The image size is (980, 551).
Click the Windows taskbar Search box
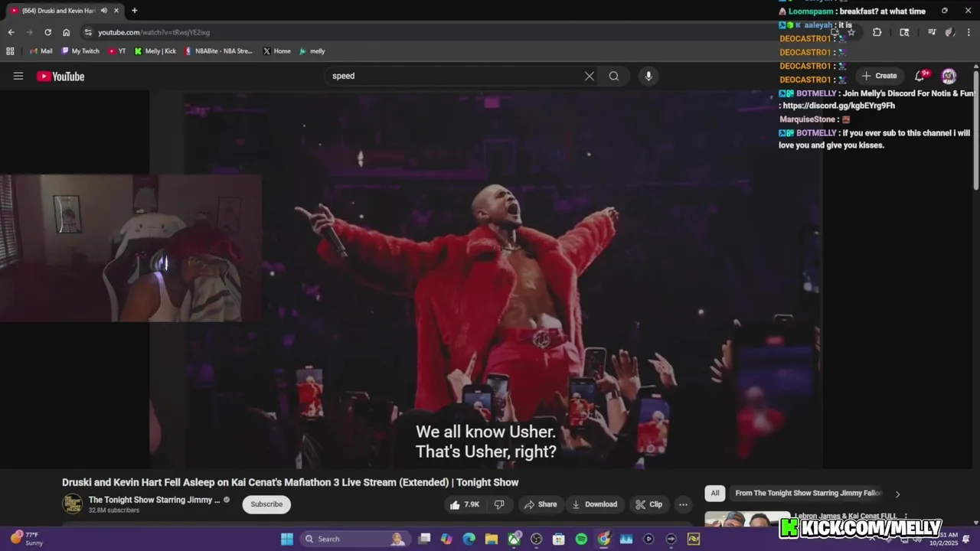click(x=355, y=539)
